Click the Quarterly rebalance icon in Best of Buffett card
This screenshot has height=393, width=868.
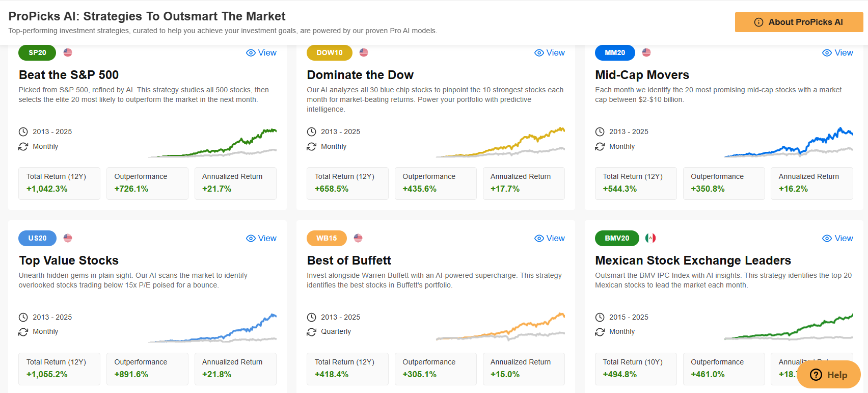[x=311, y=332]
